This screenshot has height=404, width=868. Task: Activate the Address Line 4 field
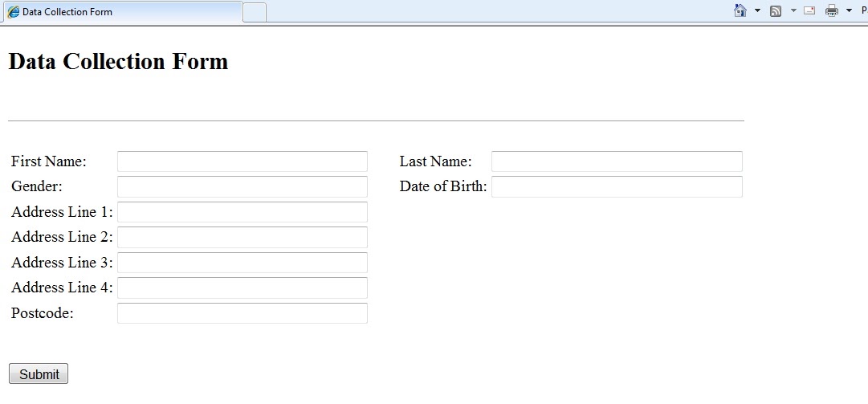242,288
